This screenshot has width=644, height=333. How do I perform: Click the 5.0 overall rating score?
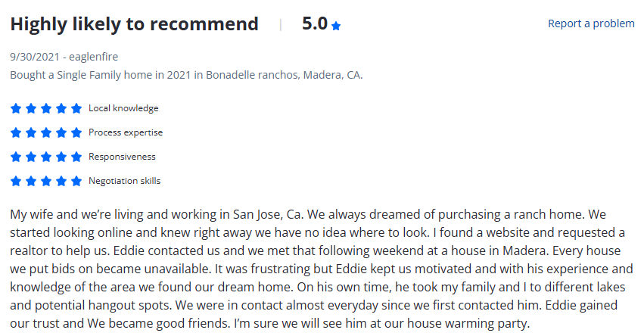tap(315, 23)
